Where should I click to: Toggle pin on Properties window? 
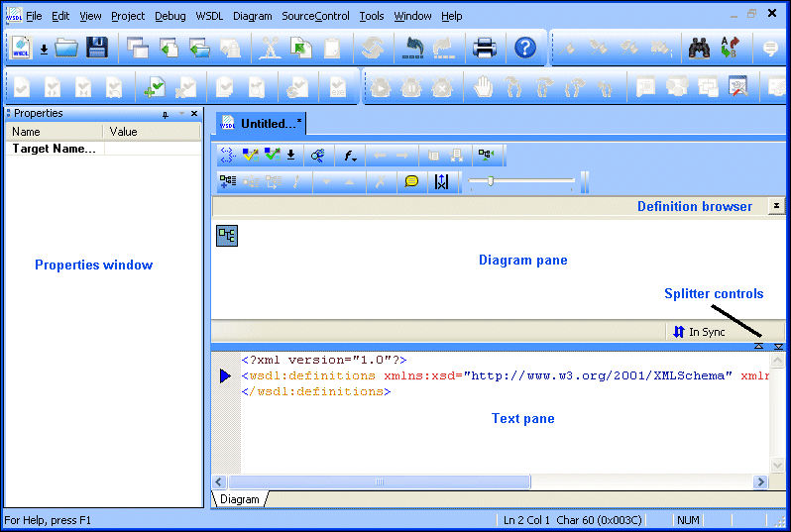(165, 114)
